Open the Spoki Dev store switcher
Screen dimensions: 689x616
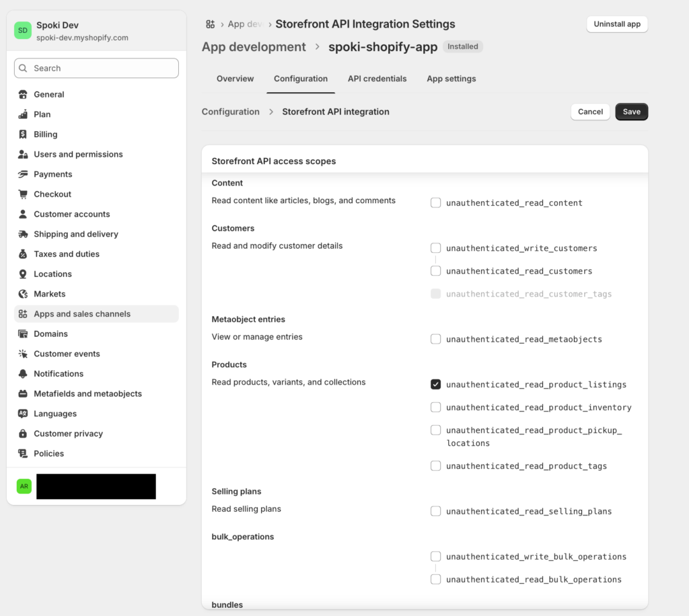[x=96, y=31]
